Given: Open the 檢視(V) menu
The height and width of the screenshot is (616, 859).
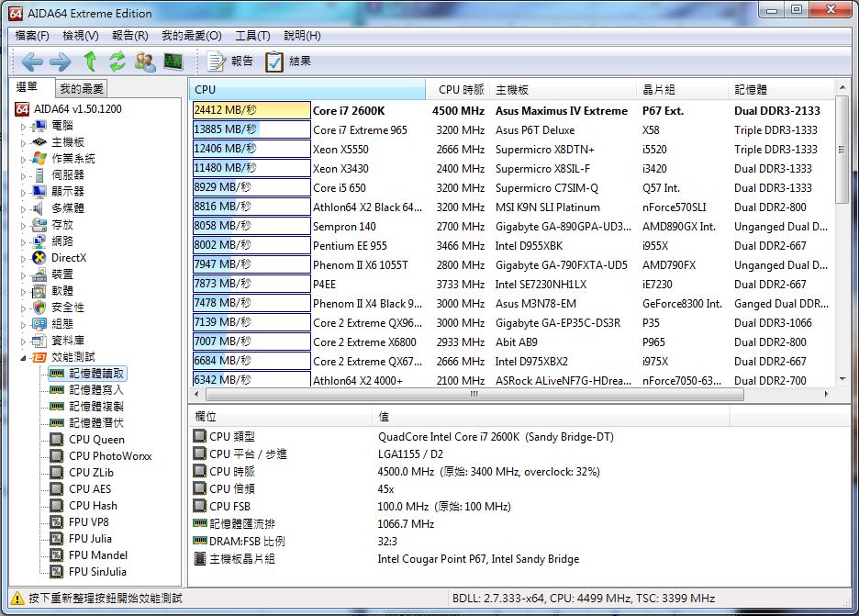Looking at the screenshot, I should (81, 36).
